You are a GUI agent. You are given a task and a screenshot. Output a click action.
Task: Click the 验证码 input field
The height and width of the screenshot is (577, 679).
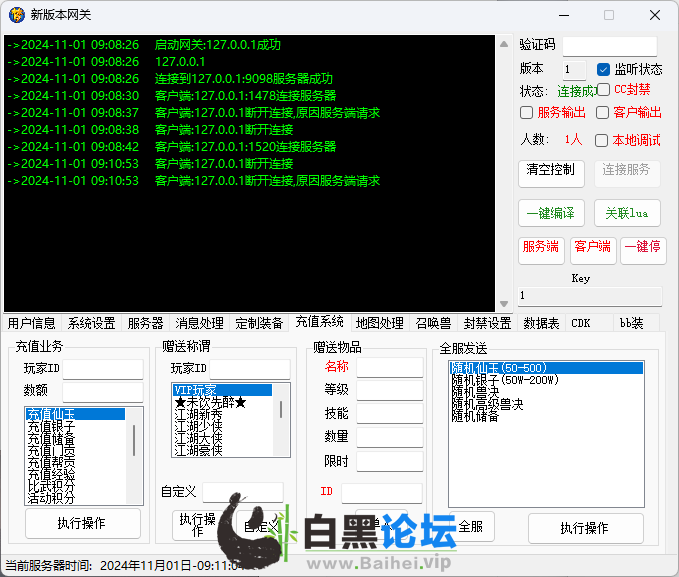(609, 46)
